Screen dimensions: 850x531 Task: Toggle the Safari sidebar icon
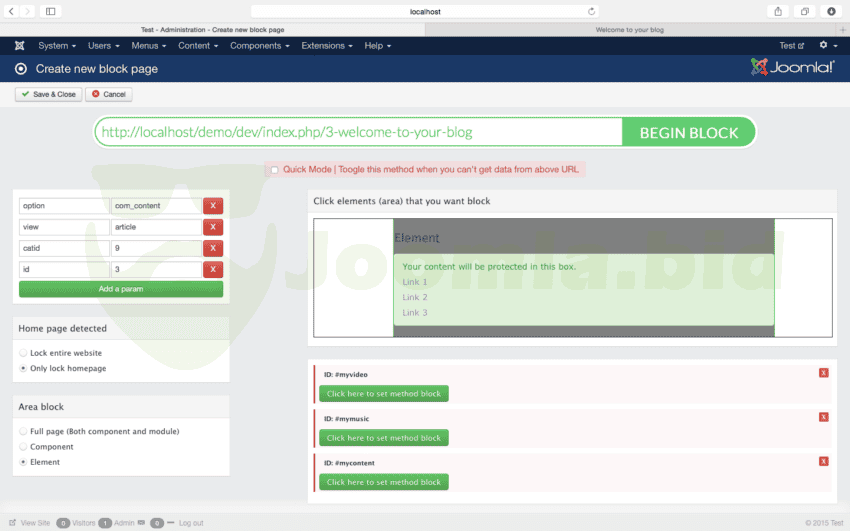[51, 11]
